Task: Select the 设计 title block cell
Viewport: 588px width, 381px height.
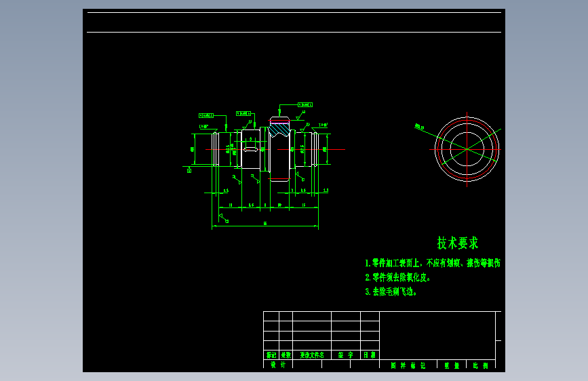Action: coord(278,365)
